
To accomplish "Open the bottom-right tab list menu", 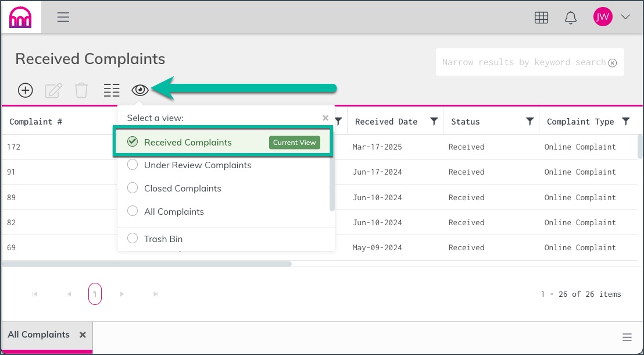I will [x=627, y=338].
